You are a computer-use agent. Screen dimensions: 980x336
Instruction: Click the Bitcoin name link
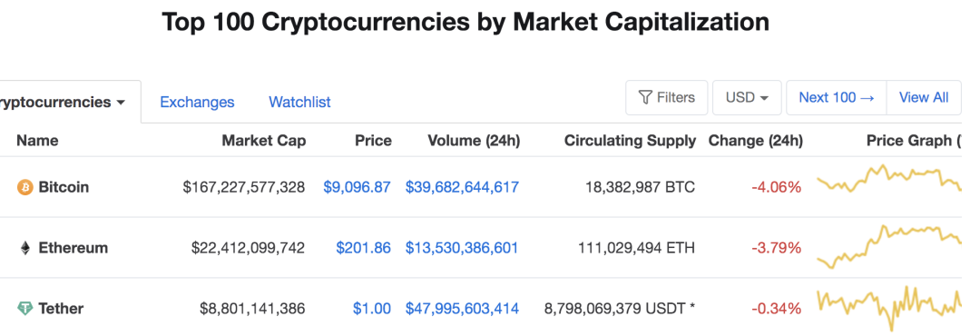(64, 187)
